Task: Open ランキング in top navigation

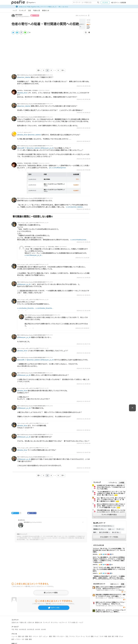Action: tap(22, 11)
